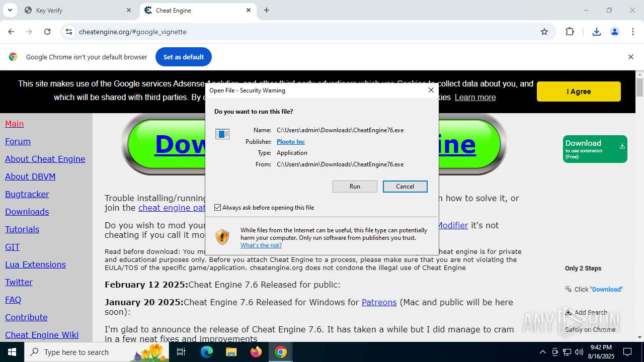Open the Windows Start menu
The height and width of the screenshot is (362, 644).
(x=12, y=352)
